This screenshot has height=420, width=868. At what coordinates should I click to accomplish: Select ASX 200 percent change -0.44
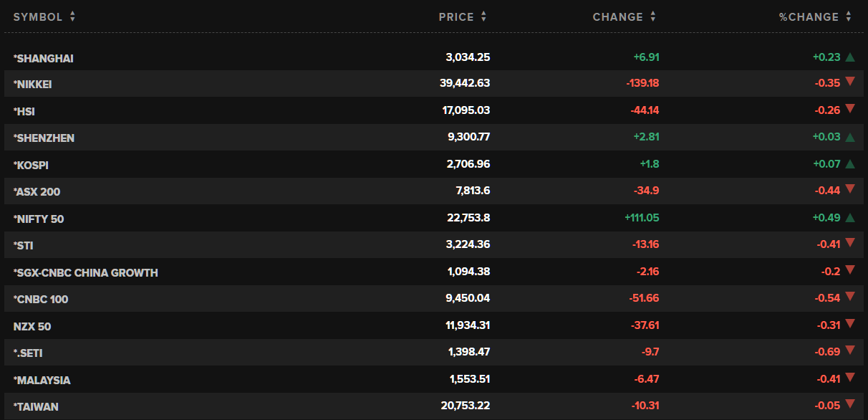click(x=828, y=191)
